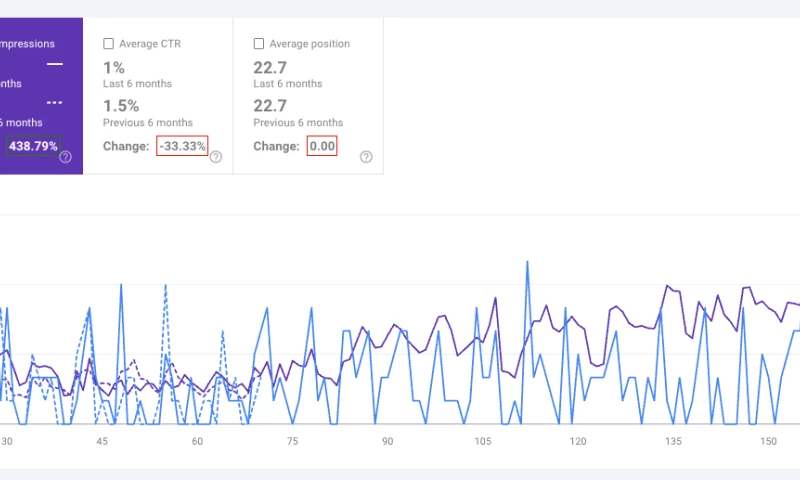Screen dimensions: 800x480
Task: Click the 438.79% change value
Action: 33,146
